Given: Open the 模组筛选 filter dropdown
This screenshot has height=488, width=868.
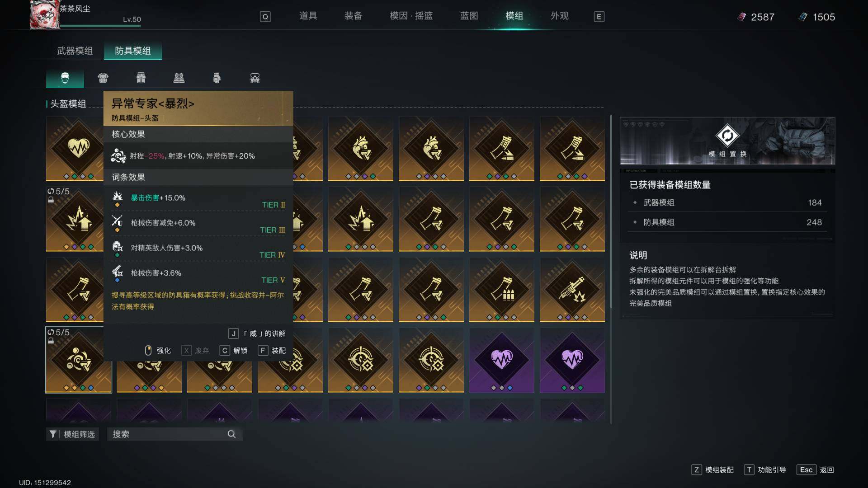Looking at the screenshot, I should coord(72,434).
